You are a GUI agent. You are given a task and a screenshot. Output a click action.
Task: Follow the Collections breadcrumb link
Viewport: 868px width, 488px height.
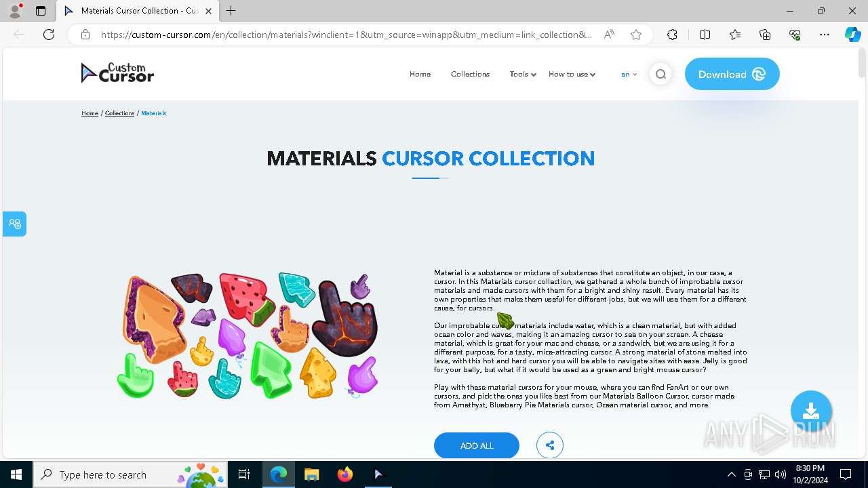(x=119, y=113)
